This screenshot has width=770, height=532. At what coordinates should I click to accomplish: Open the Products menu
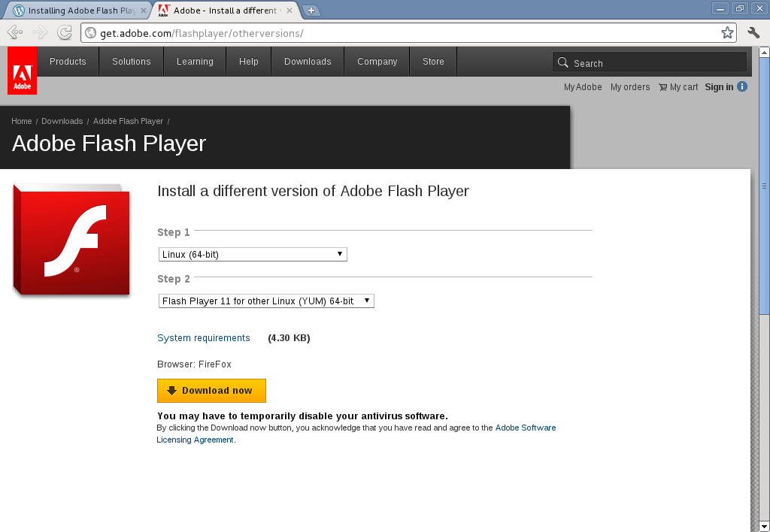click(68, 62)
